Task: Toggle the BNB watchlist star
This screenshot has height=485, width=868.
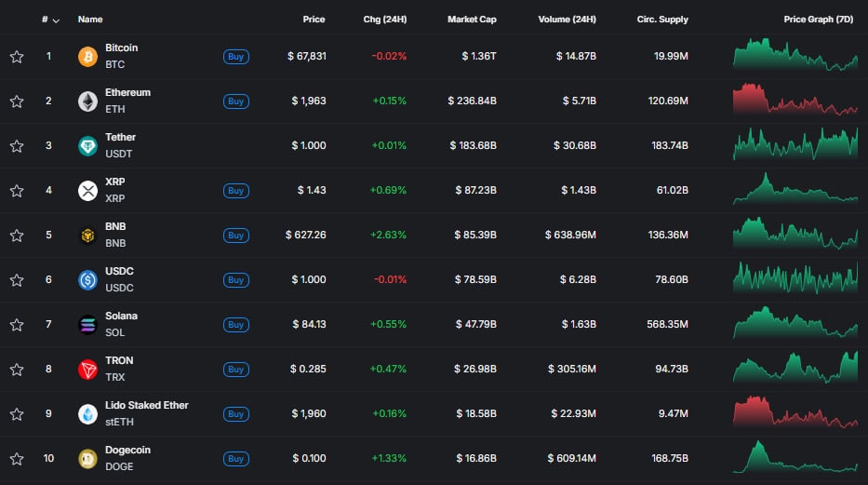Action: [x=17, y=236]
